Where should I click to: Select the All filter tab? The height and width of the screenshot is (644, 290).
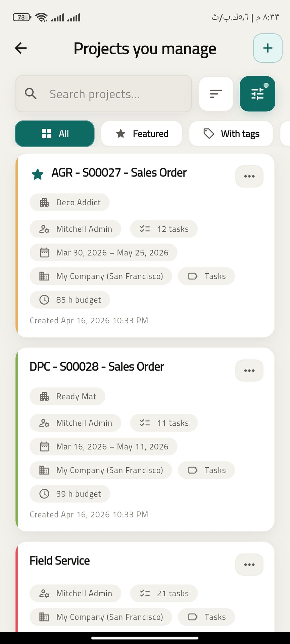[55, 134]
